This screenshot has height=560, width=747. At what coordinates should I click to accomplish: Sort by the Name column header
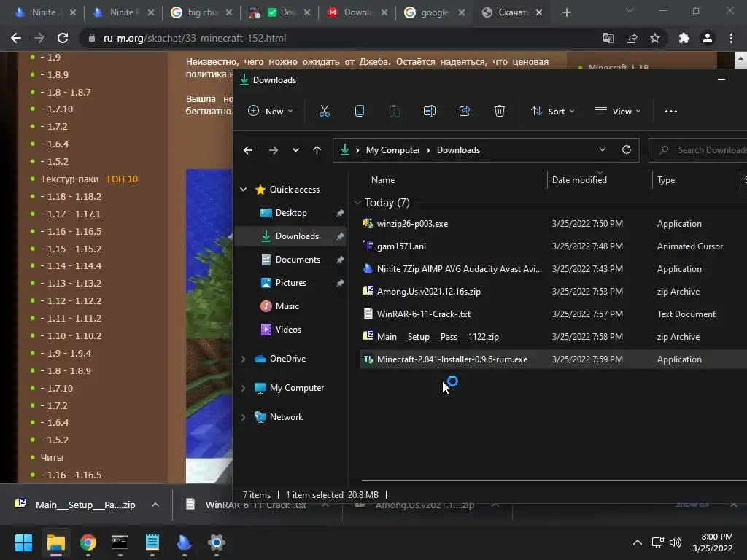383,180
